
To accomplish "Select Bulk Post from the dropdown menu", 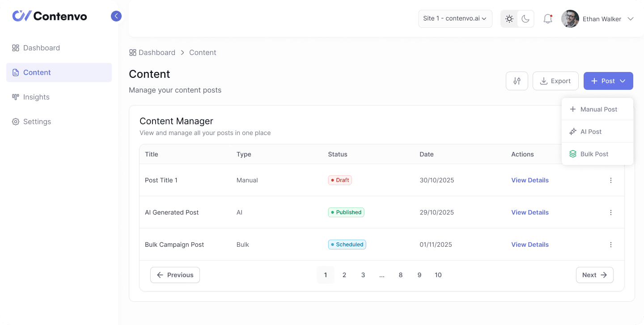I will pyautogui.click(x=594, y=154).
